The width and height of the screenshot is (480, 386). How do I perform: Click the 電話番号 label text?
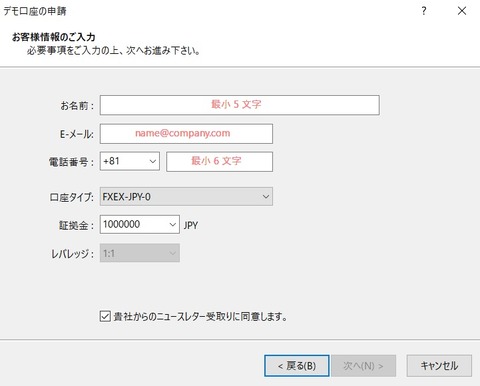(71, 162)
